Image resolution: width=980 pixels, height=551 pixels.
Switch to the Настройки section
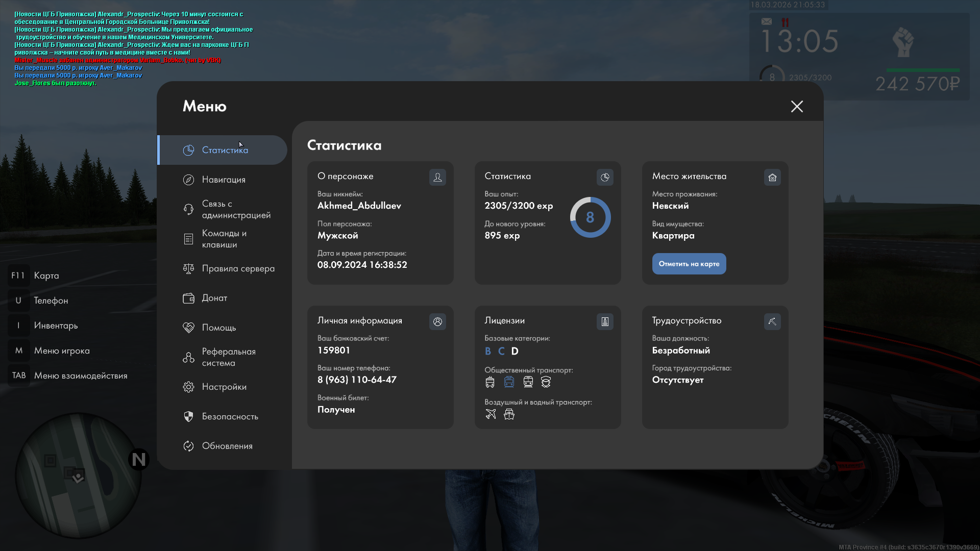[224, 387]
